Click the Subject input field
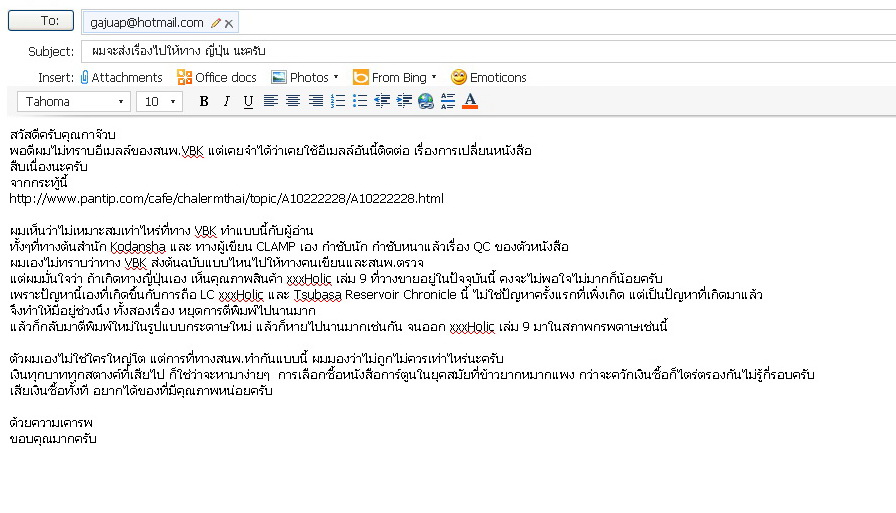Image resolution: width=896 pixels, height=513 pixels. click(489, 51)
